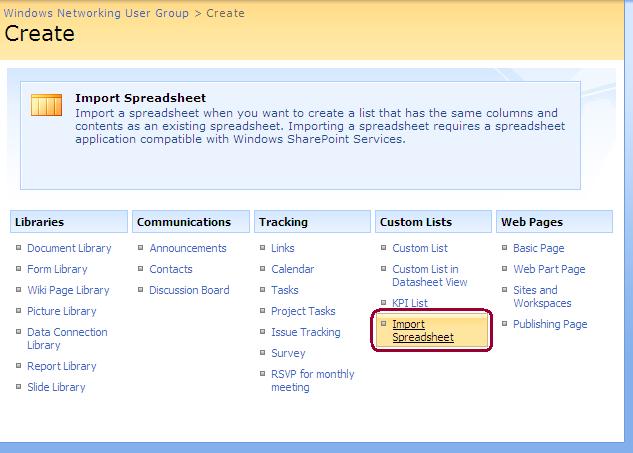This screenshot has height=453, width=633.
Task: Create a Basic Page
Action: (539, 248)
